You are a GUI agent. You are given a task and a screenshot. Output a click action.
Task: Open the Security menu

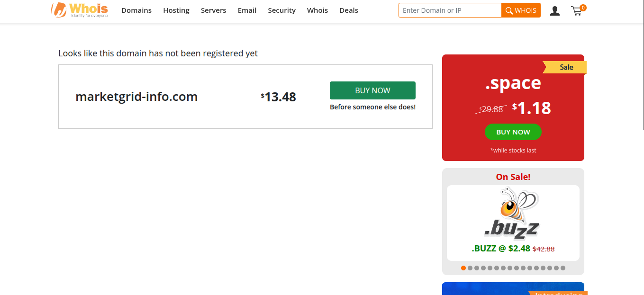(x=281, y=10)
